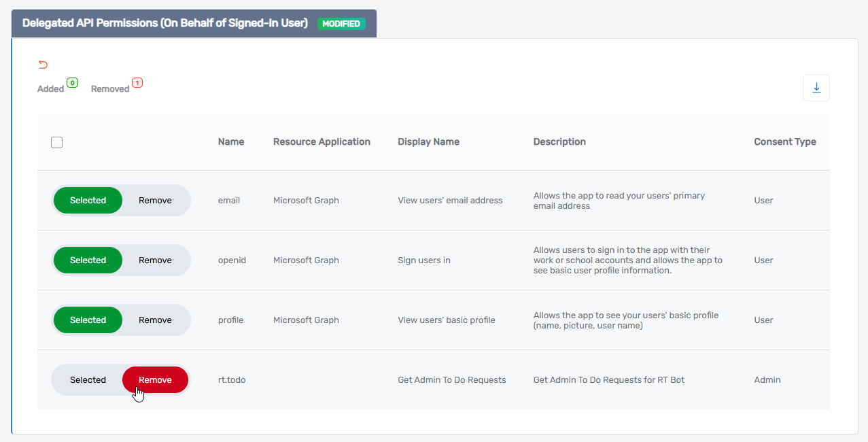Click the download permissions icon
This screenshot has width=868, height=442.
(x=816, y=88)
